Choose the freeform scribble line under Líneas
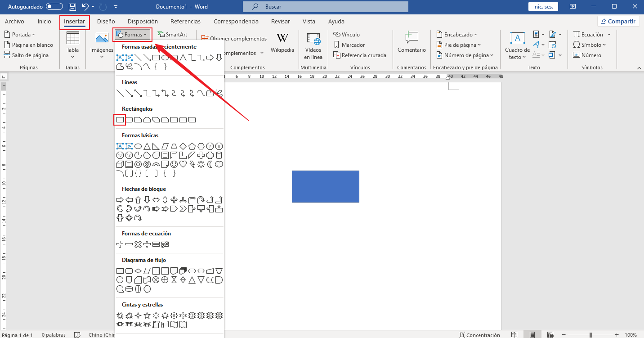Viewport: 644px width, 338px height. click(x=219, y=93)
